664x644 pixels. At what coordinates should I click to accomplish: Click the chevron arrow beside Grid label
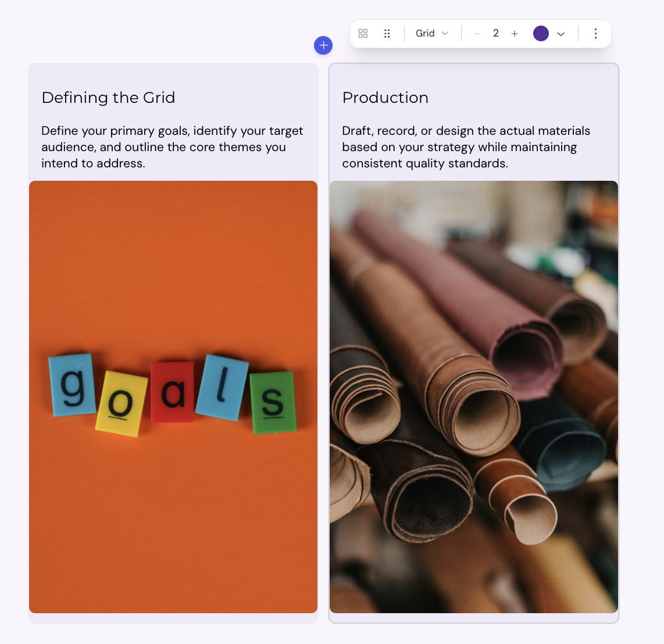[445, 34]
